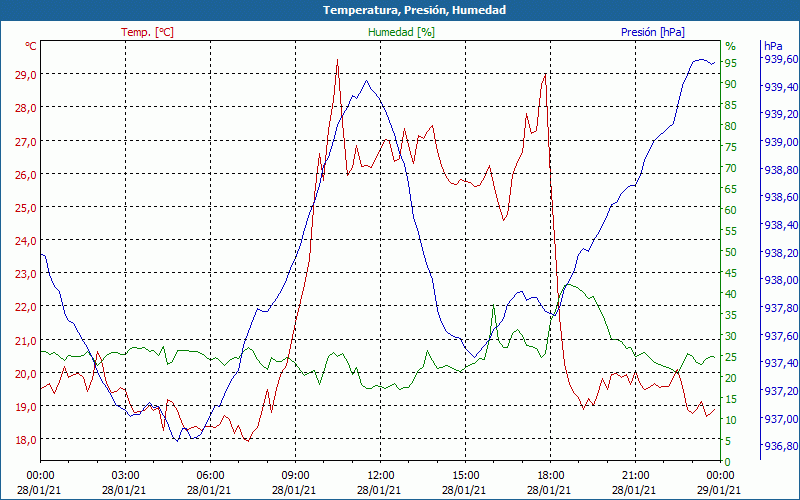This screenshot has height=500, width=800.
Task: Click humidity axis value '25'
Action: pyautogui.click(x=731, y=357)
